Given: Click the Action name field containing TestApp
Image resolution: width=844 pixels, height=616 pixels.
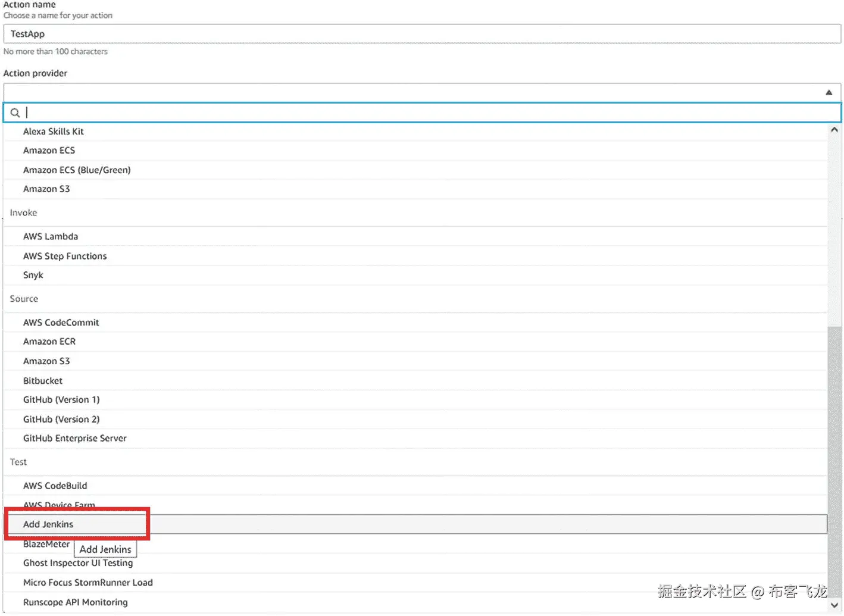Looking at the screenshot, I should pos(422,34).
